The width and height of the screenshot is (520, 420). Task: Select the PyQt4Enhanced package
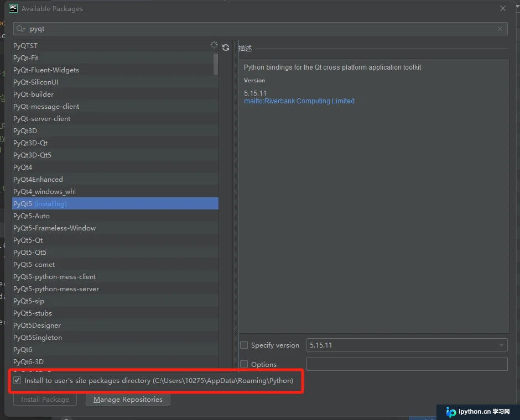pos(115,180)
